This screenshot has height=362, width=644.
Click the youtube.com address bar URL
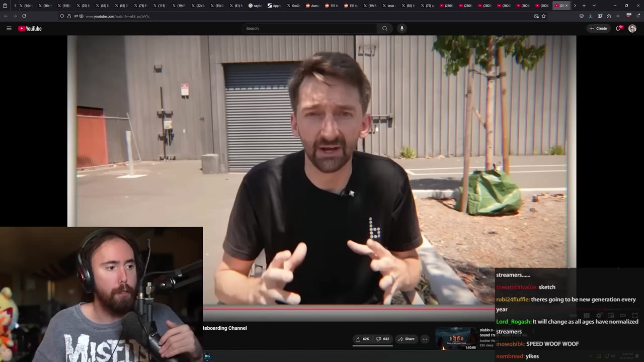click(x=117, y=17)
